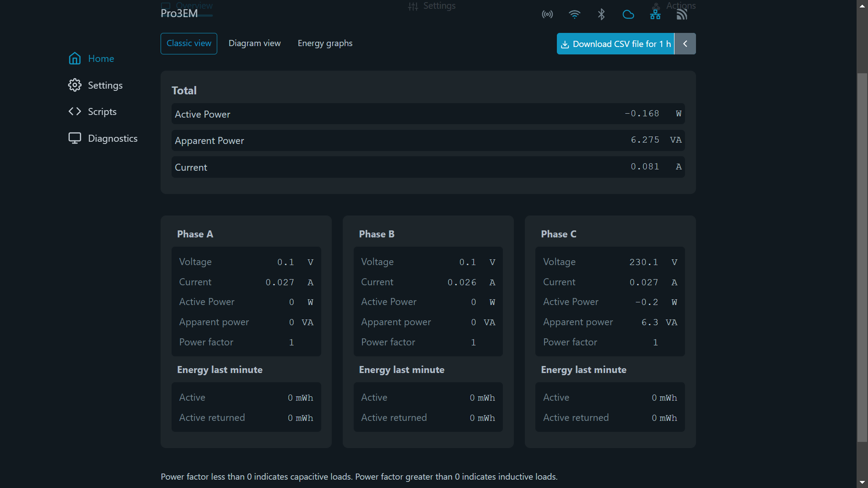868x488 pixels.
Task: Click the scrollbar up arrow
Action: coord(861,5)
